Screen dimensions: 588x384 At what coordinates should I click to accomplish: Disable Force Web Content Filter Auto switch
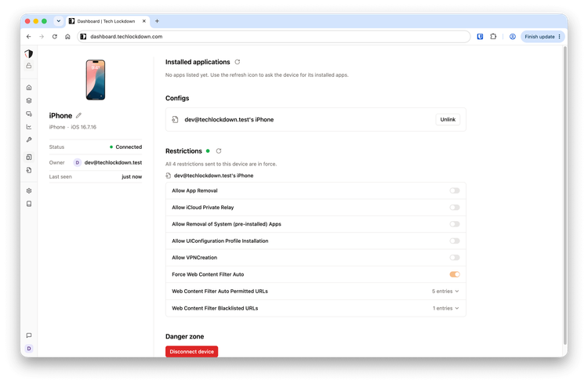click(455, 274)
